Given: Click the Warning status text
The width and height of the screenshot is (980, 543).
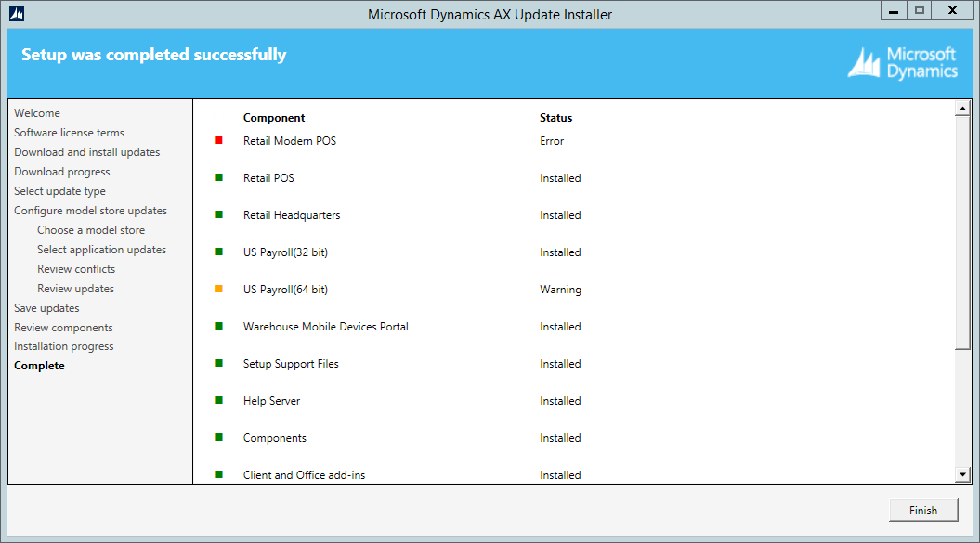Looking at the screenshot, I should pyautogui.click(x=561, y=290).
